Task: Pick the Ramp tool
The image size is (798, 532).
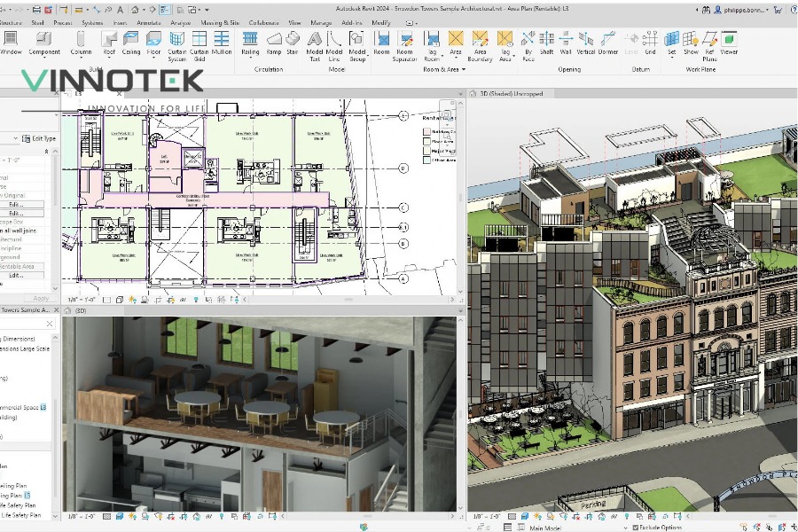Action: 274,43
